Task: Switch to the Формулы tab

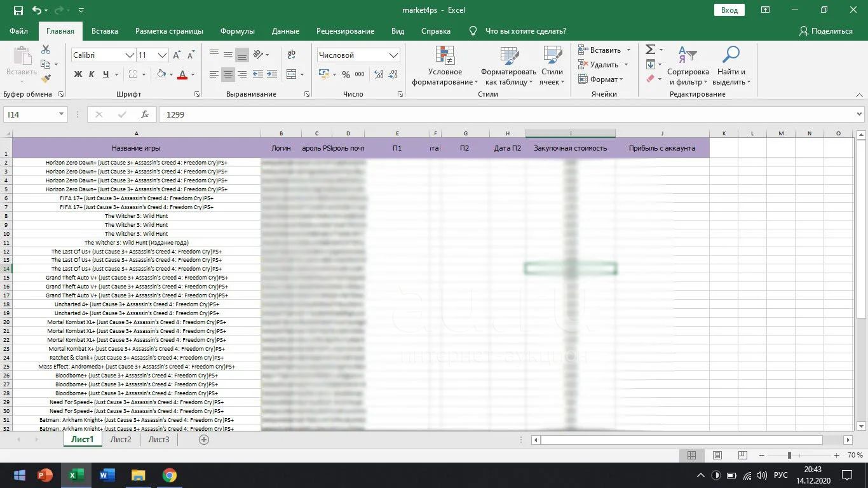Action: pos(238,30)
